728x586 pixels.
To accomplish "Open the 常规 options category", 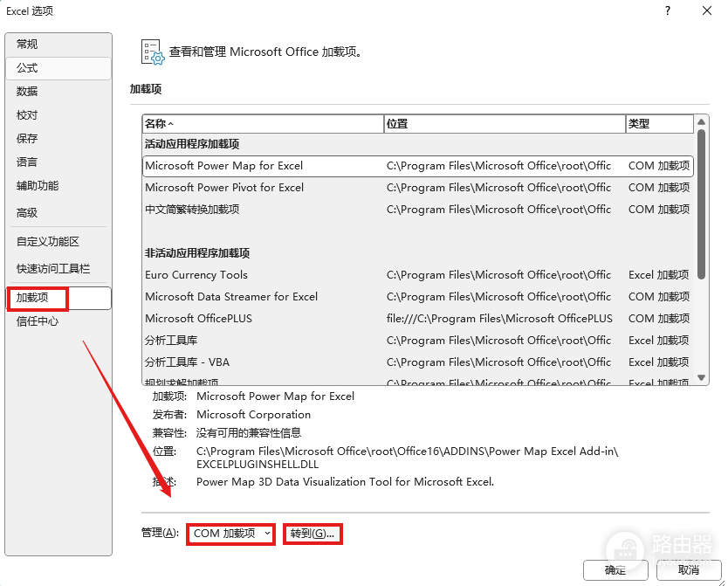I will click(x=58, y=45).
